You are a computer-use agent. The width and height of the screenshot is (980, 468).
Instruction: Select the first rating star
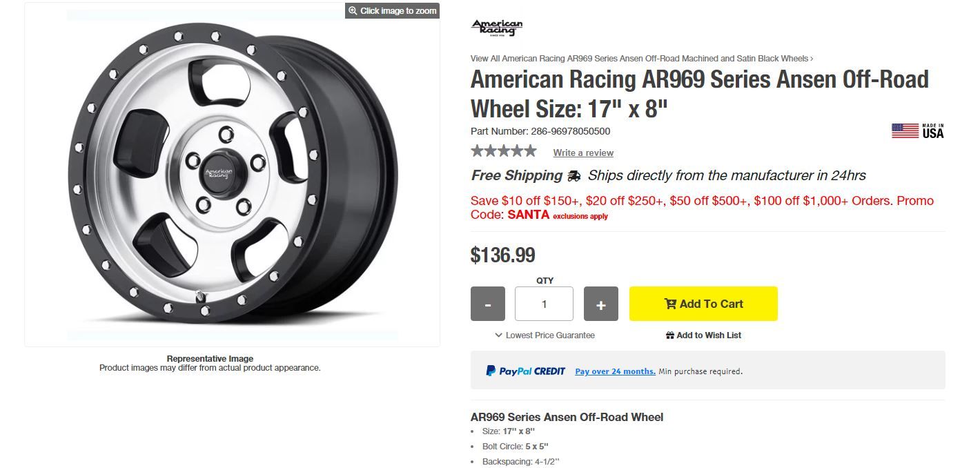point(477,151)
